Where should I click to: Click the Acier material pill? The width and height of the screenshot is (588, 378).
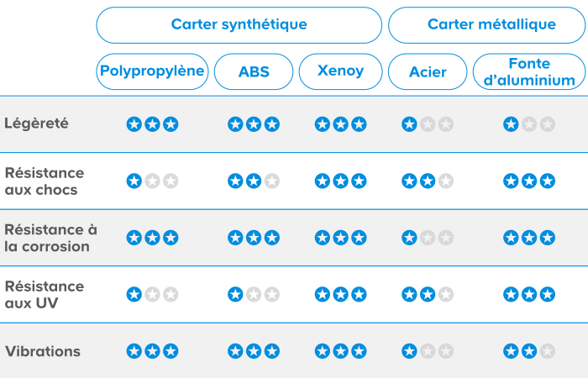(428, 71)
